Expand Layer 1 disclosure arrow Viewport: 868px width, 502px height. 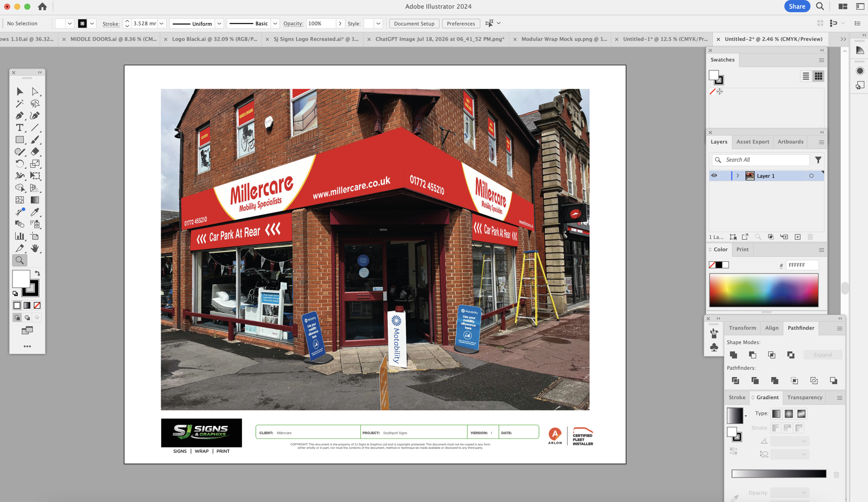pyautogui.click(x=738, y=176)
